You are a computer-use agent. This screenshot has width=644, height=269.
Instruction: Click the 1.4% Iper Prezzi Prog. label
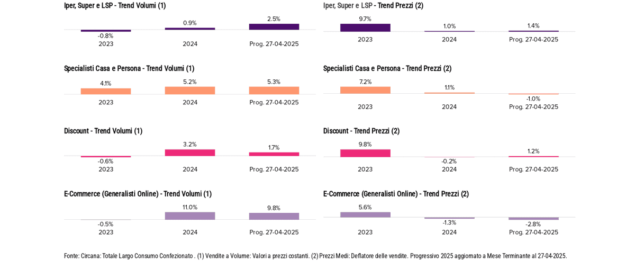[x=533, y=25]
